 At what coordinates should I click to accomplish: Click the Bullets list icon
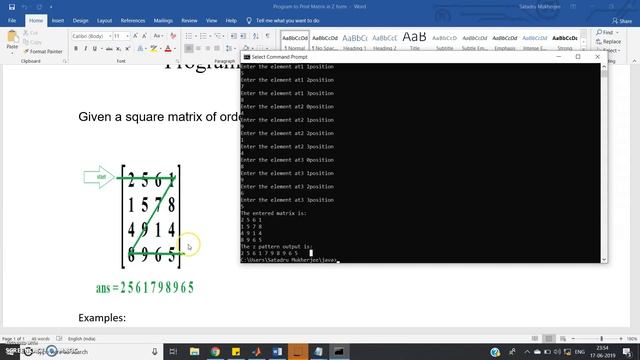coord(189,36)
